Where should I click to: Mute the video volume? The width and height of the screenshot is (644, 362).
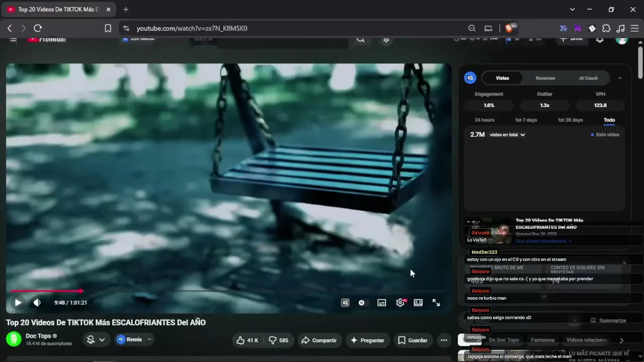37,303
